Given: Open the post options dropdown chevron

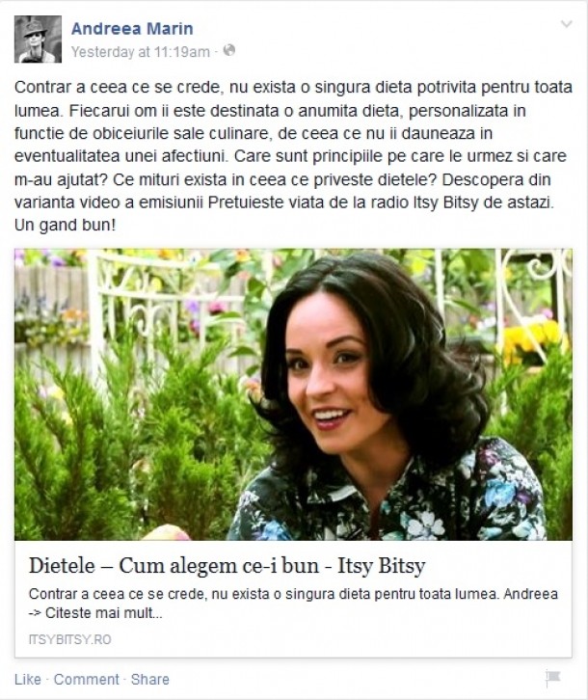Looking at the screenshot, I should pyautogui.click(x=566, y=24).
